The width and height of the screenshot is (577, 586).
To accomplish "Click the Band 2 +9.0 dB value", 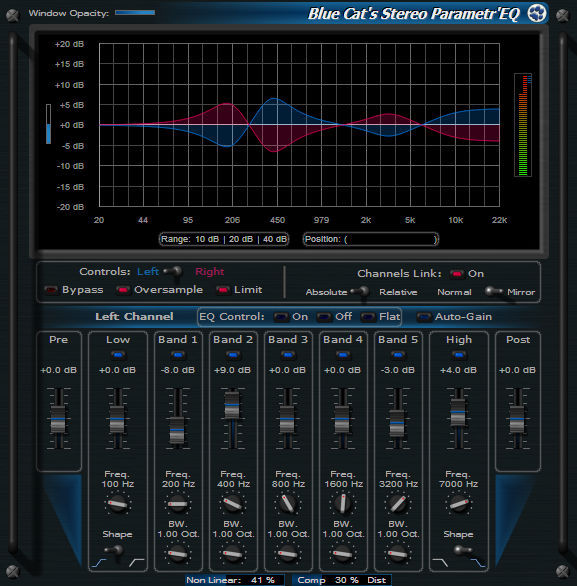I will coord(232,370).
